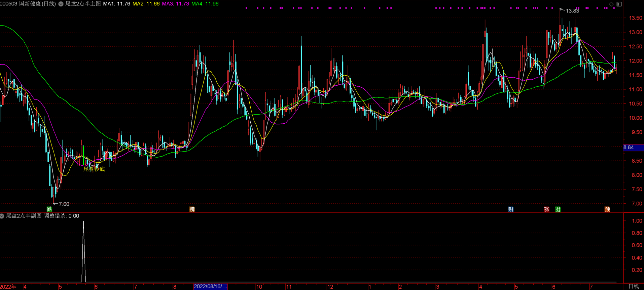644x290 pixels.
Task: Click the 榜 event marker icon
Action: [192, 209]
